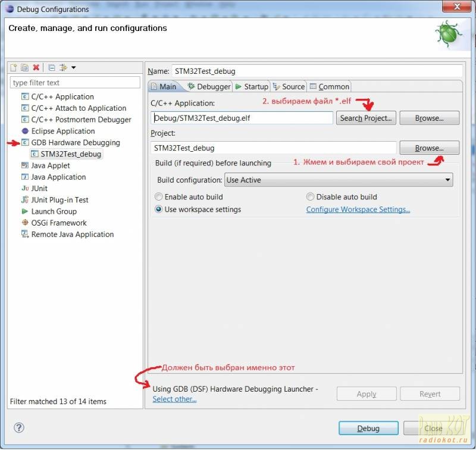
Task: Click the help question mark icon
Action: pos(19,428)
